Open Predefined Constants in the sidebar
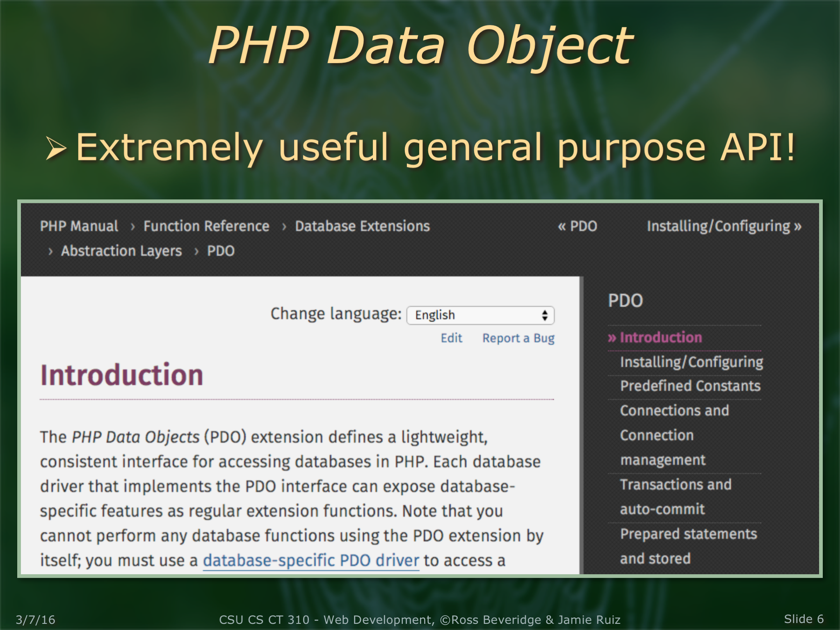Image resolution: width=840 pixels, height=630 pixels. pyautogui.click(x=690, y=386)
